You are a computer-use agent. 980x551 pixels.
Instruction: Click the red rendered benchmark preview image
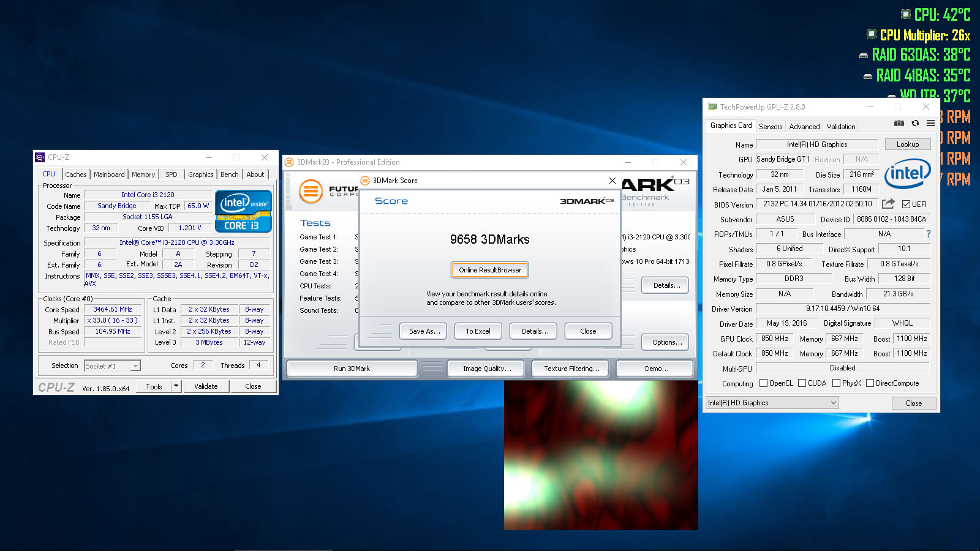601,455
